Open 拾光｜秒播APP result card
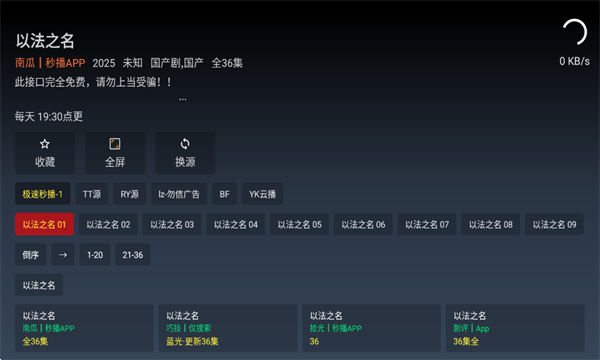This screenshot has height=360, width=600. [x=372, y=328]
